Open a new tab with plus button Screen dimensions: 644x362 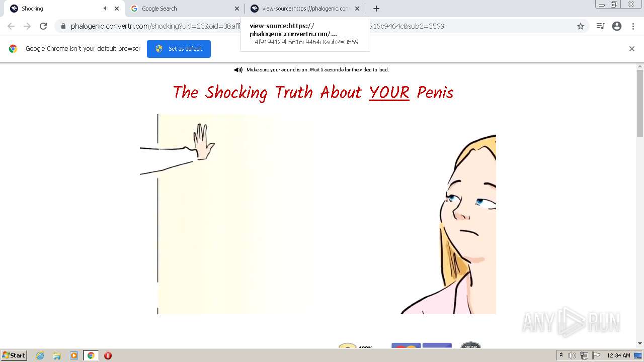tap(376, 9)
